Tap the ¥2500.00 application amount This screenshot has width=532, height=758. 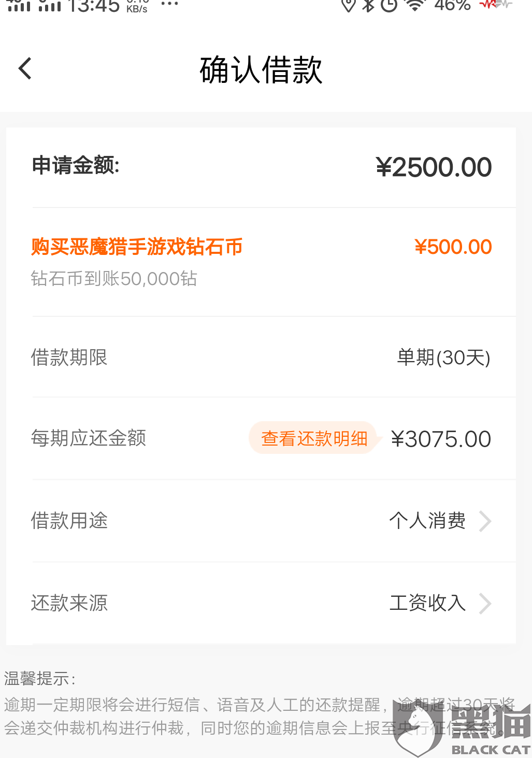click(434, 167)
